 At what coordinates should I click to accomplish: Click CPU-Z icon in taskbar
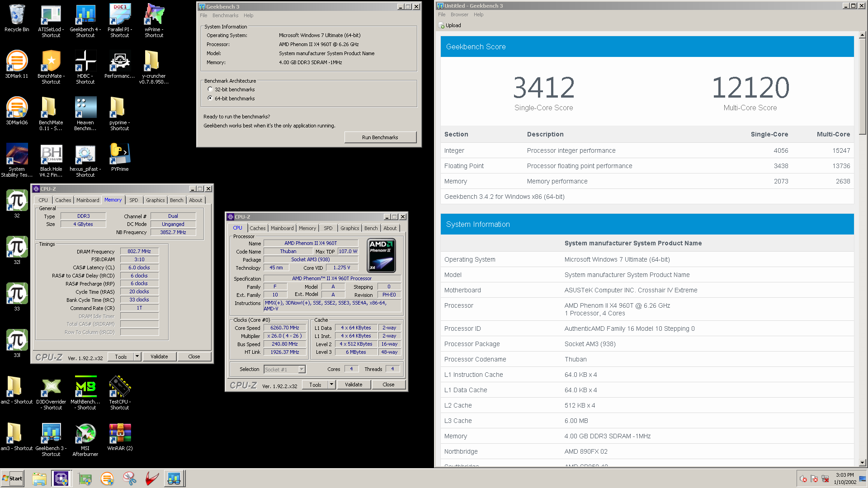click(x=61, y=478)
